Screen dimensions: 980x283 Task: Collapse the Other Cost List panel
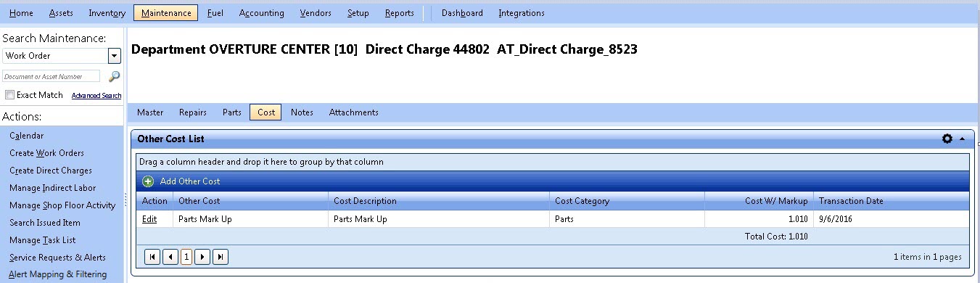(963, 139)
